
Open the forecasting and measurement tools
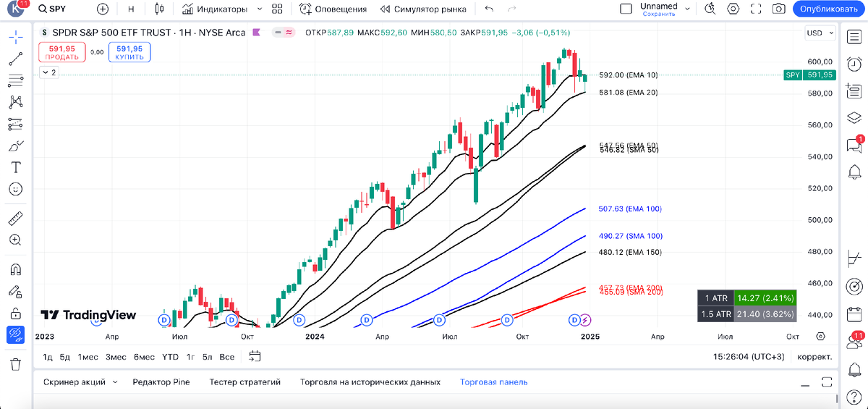pyautogui.click(x=15, y=124)
